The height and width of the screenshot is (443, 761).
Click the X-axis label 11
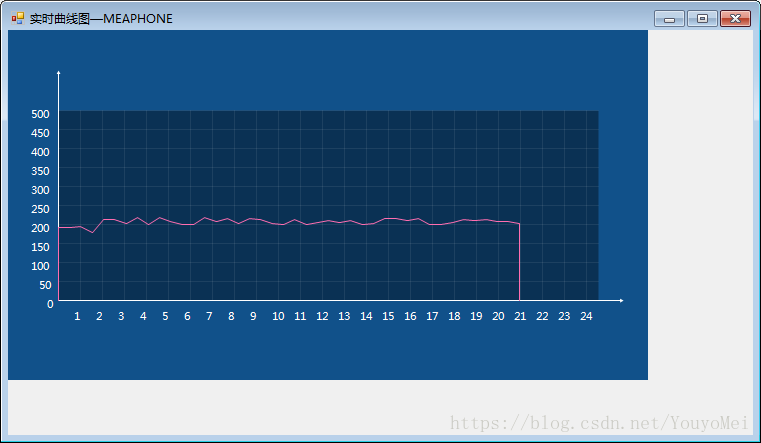[300, 316]
